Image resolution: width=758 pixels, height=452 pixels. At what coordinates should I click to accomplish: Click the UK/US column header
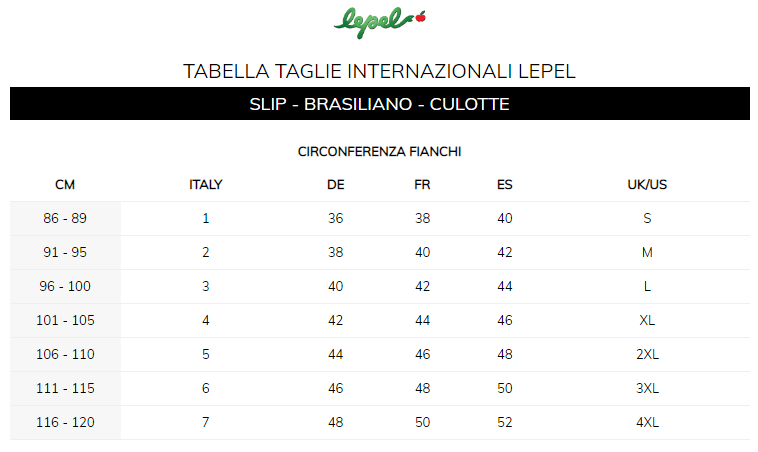(x=647, y=185)
